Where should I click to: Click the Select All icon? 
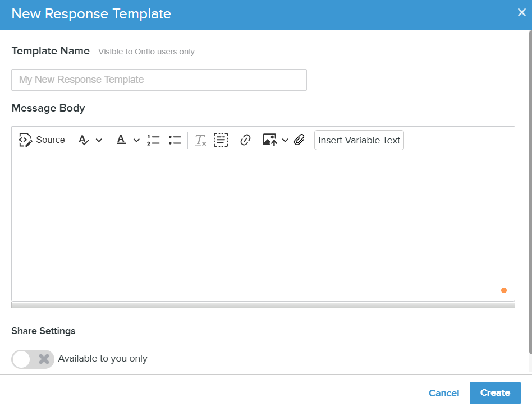[221, 140]
